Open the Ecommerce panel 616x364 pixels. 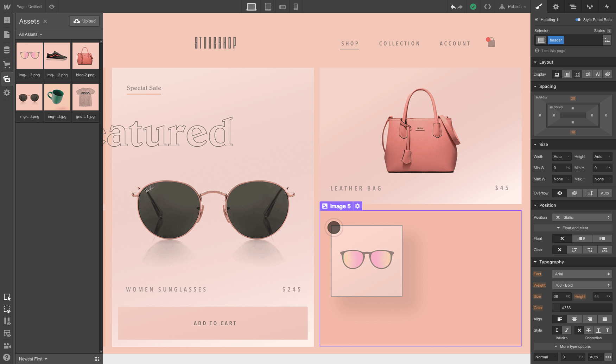pyautogui.click(x=7, y=64)
